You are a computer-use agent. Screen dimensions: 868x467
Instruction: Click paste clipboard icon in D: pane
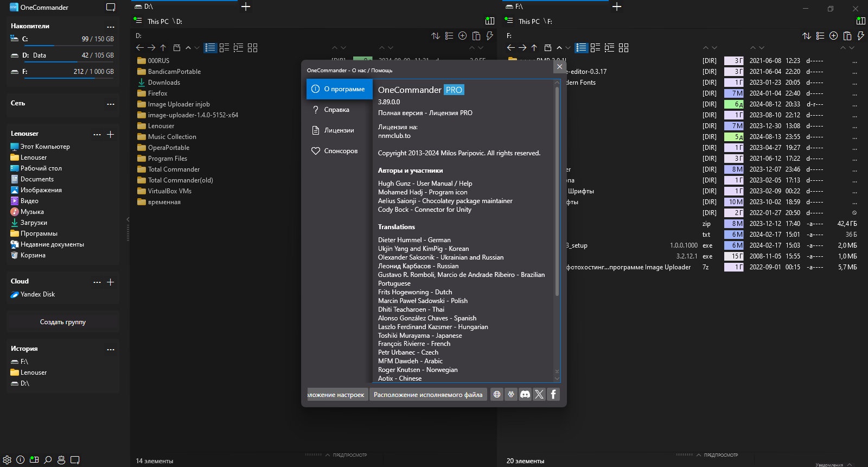click(476, 36)
